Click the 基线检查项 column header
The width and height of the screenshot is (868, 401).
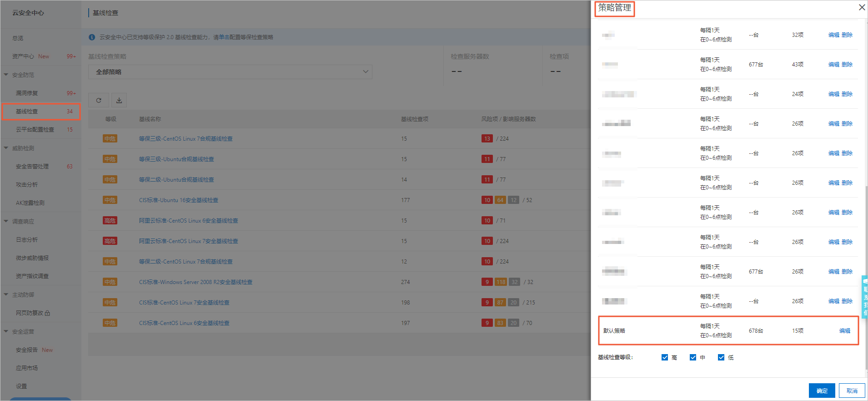point(415,119)
